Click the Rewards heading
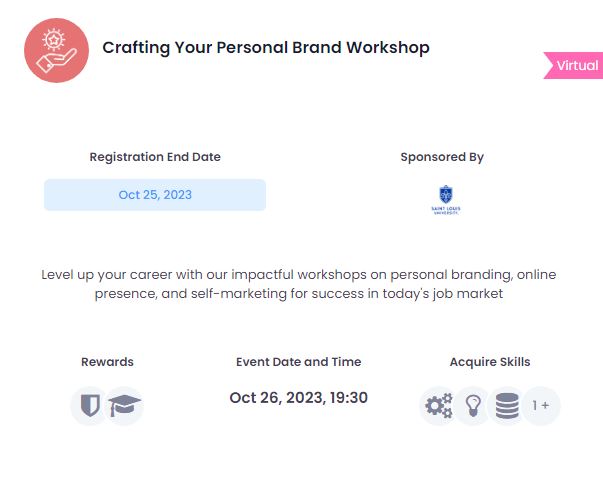The width and height of the screenshot is (603, 478). tap(107, 362)
